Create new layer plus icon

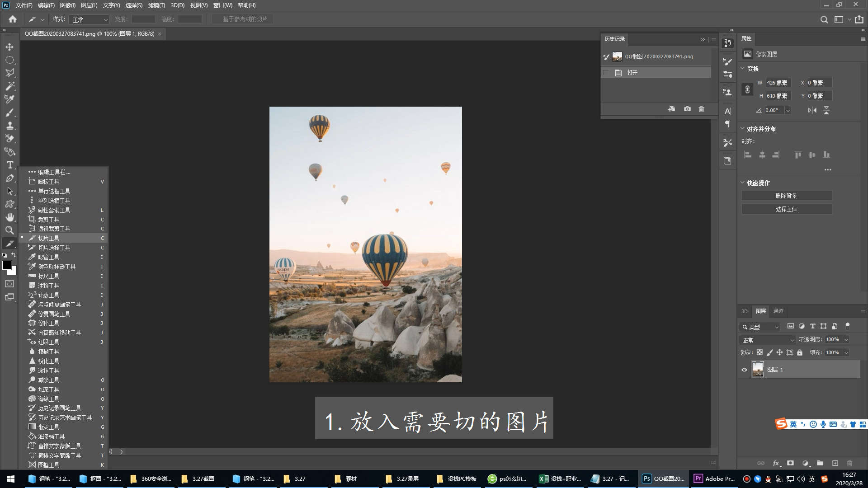pyautogui.click(x=835, y=463)
